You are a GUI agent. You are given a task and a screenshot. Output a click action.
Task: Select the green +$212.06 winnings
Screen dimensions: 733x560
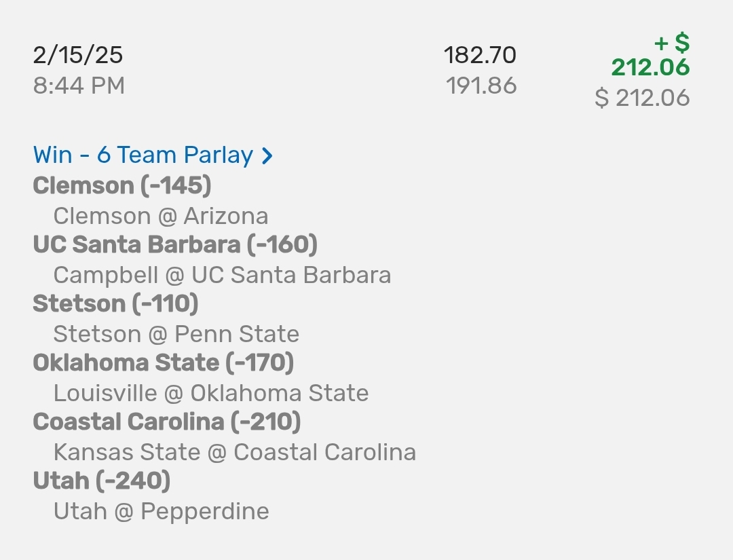(650, 57)
